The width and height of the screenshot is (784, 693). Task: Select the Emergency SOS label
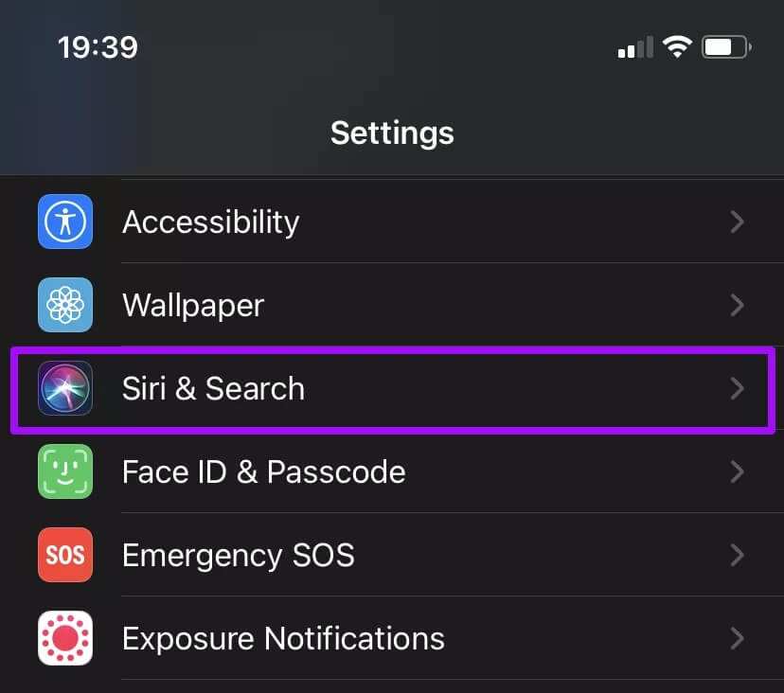(239, 555)
